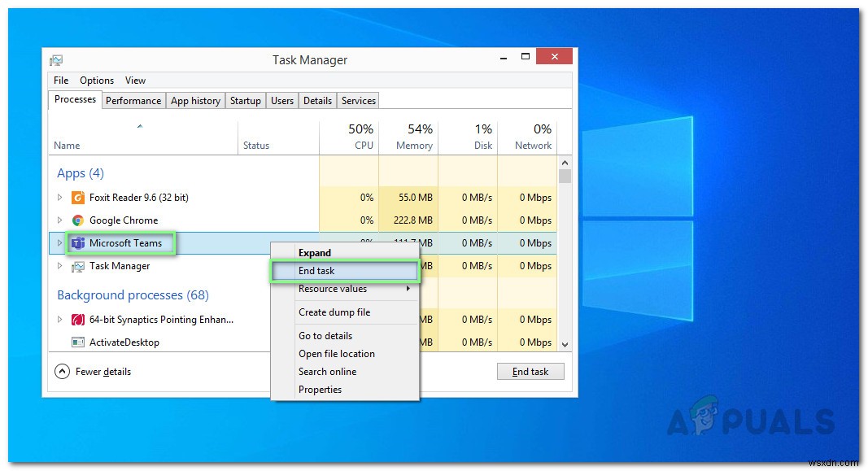Viewport: 868px width, 471px height.
Task: Click the Microsoft Teams app icon
Action: [78, 242]
